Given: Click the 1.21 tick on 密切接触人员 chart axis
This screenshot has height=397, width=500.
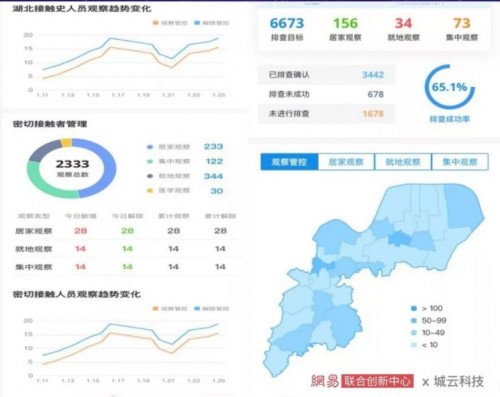Looking at the screenshot, I should [168, 381].
